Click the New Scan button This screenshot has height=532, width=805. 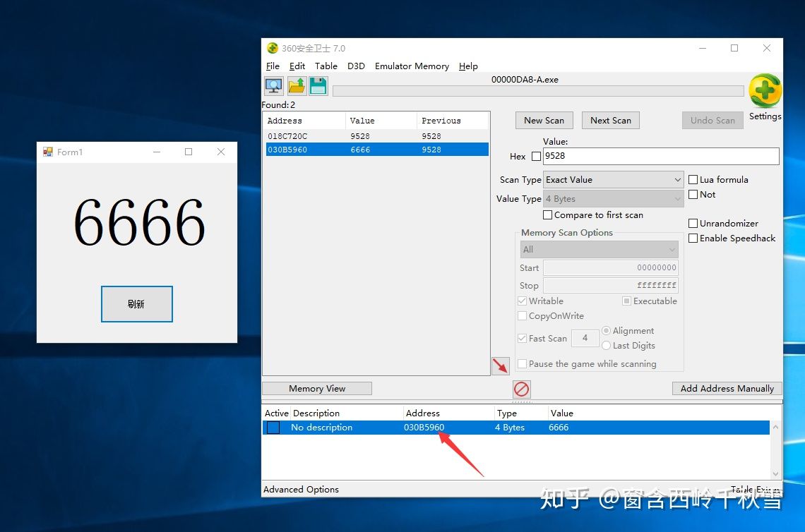click(x=544, y=120)
